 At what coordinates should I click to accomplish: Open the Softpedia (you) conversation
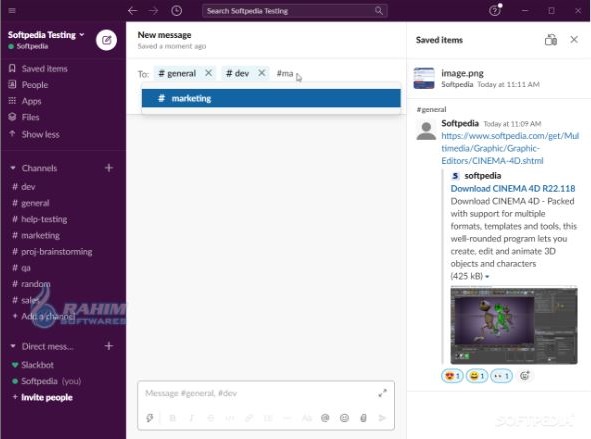tap(51, 381)
